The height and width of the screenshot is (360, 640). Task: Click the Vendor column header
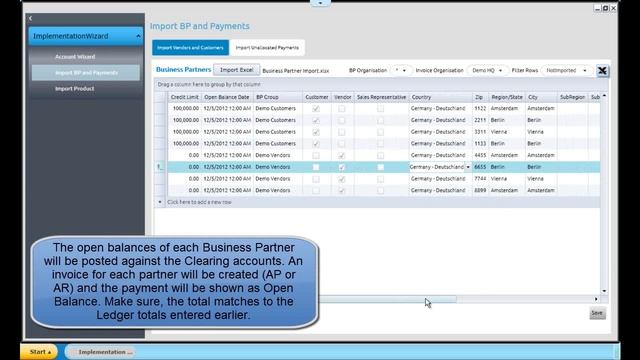click(342, 97)
